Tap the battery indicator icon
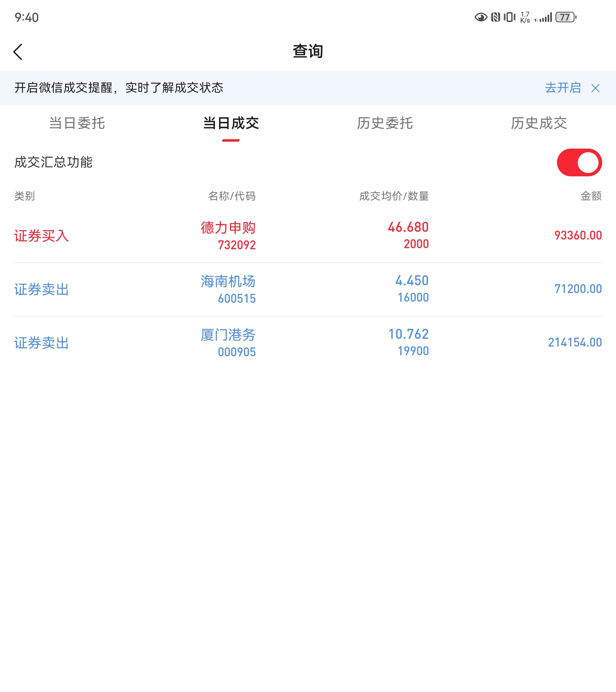 (566, 17)
